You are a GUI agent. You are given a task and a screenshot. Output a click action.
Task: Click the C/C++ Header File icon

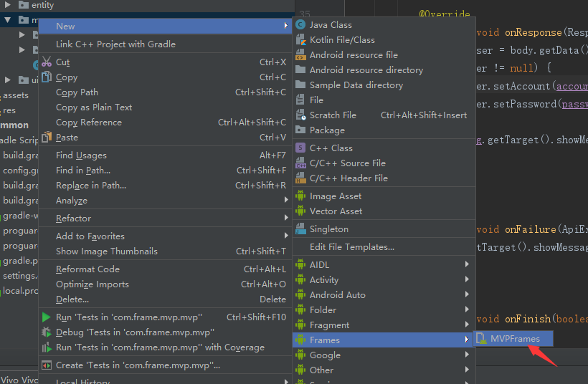[300, 178]
